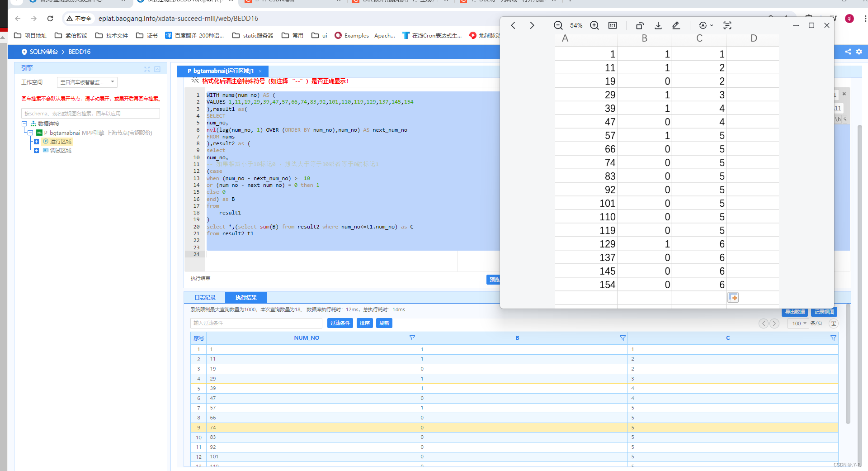
Task: Open the 项目地址 bookmark folder
Action: 30,35
